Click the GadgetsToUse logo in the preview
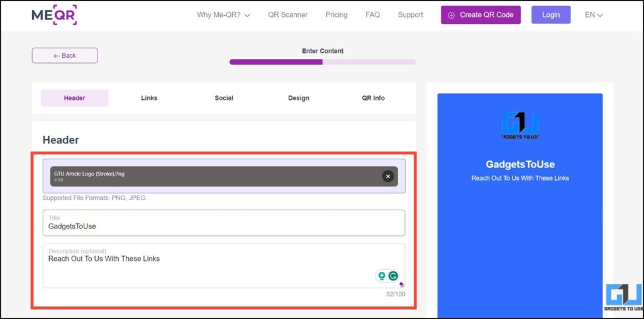 click(520, 126)
